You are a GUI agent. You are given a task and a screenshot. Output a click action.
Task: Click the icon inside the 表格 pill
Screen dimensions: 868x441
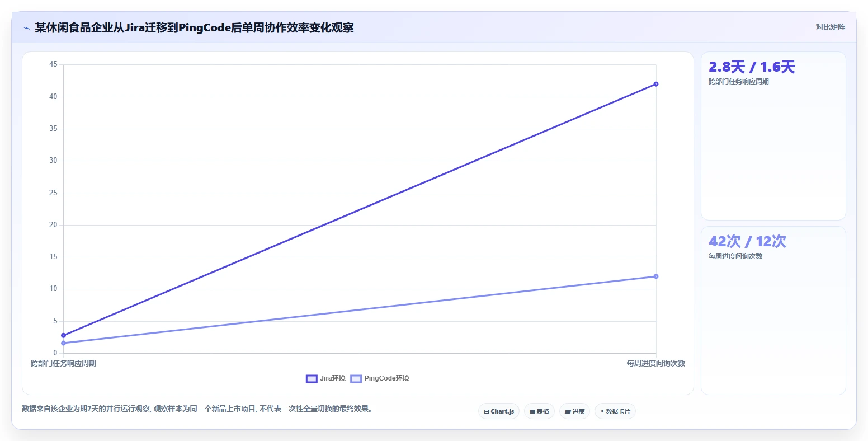[x=532, y=411]
